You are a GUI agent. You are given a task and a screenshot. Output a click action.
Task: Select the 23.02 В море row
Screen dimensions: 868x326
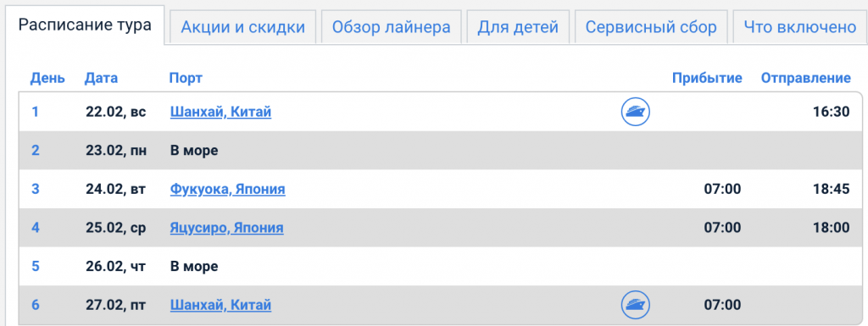coord(440,150)
